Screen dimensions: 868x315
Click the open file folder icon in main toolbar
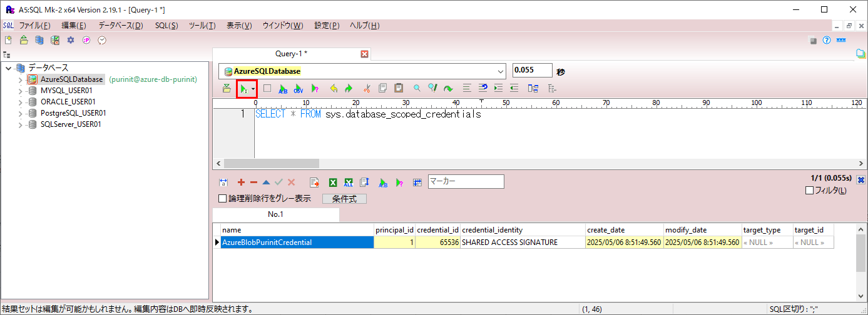24,40
